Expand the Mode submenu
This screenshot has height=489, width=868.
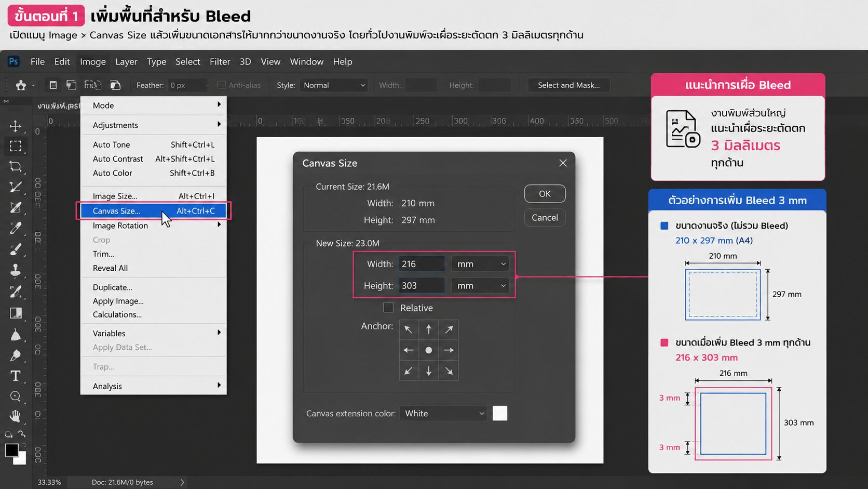click(x=154, y=105)
